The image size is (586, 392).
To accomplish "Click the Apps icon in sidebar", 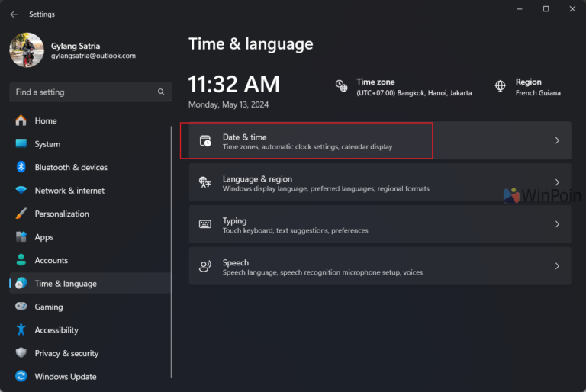I will click(21, 236).
